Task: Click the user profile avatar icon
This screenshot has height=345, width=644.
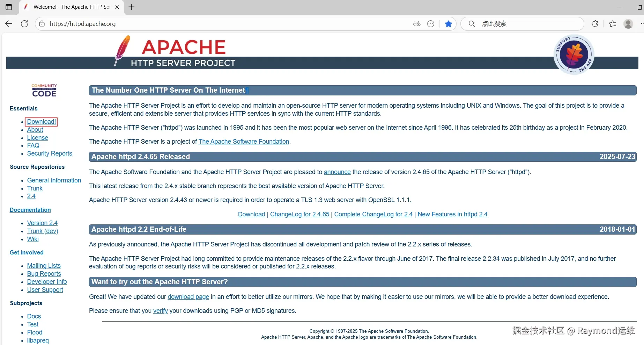Action: click(x=628, y=24)
